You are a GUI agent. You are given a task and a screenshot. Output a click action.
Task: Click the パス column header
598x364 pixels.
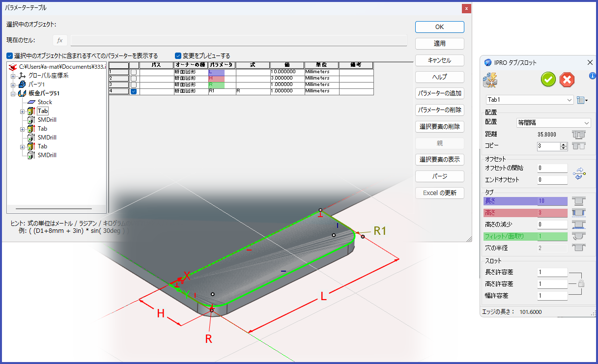(157, 65)
